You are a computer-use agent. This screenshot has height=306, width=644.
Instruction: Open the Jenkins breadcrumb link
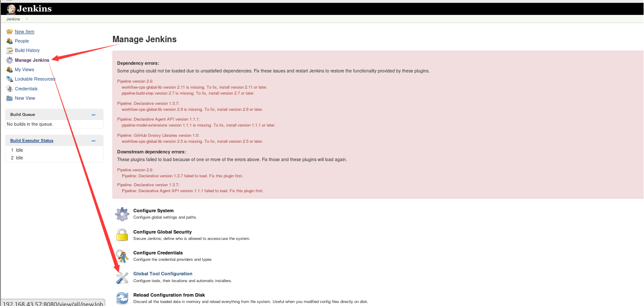(13, 19)
